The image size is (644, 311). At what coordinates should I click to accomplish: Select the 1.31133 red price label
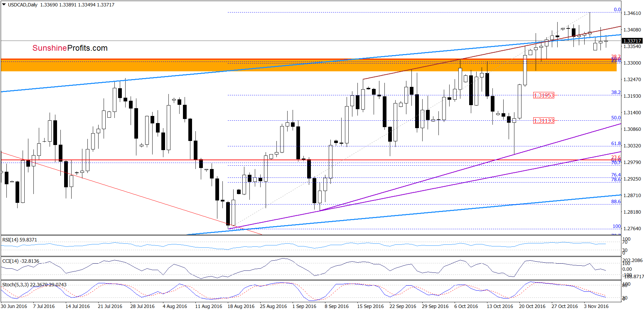click(543, 121)
